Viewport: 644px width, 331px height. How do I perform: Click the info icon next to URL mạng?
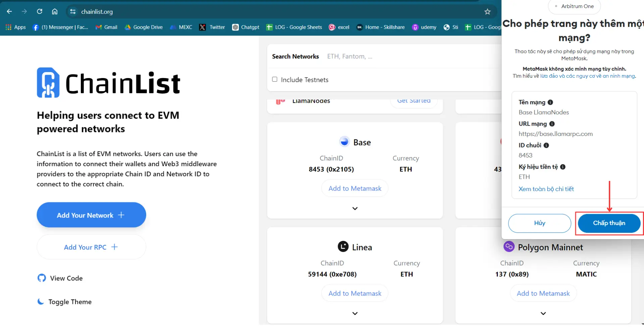point(552,124)
